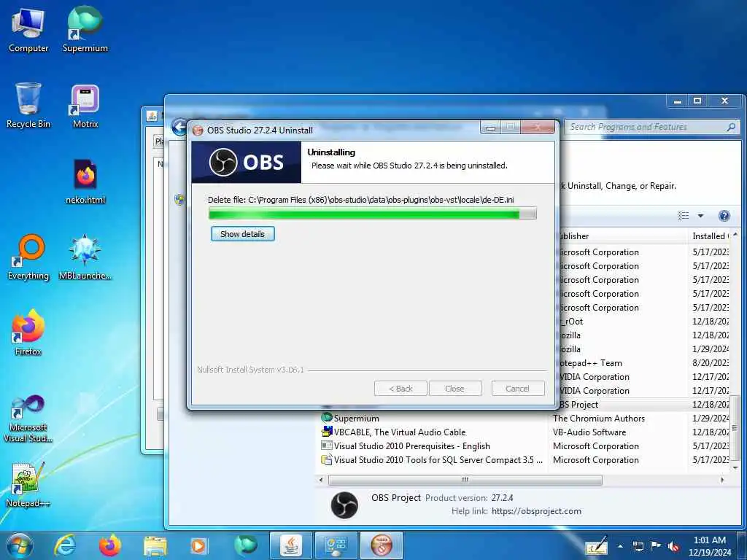Switch to the Java application taskbar button
The width and height of the screenshot is (747, 560).
pos(290,545)
